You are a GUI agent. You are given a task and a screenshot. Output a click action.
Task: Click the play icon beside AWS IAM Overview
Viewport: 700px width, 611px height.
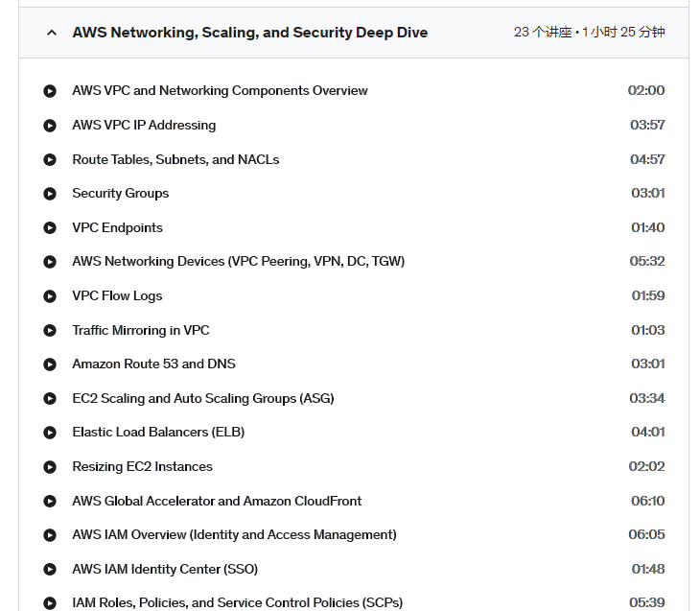click(50, 535)
